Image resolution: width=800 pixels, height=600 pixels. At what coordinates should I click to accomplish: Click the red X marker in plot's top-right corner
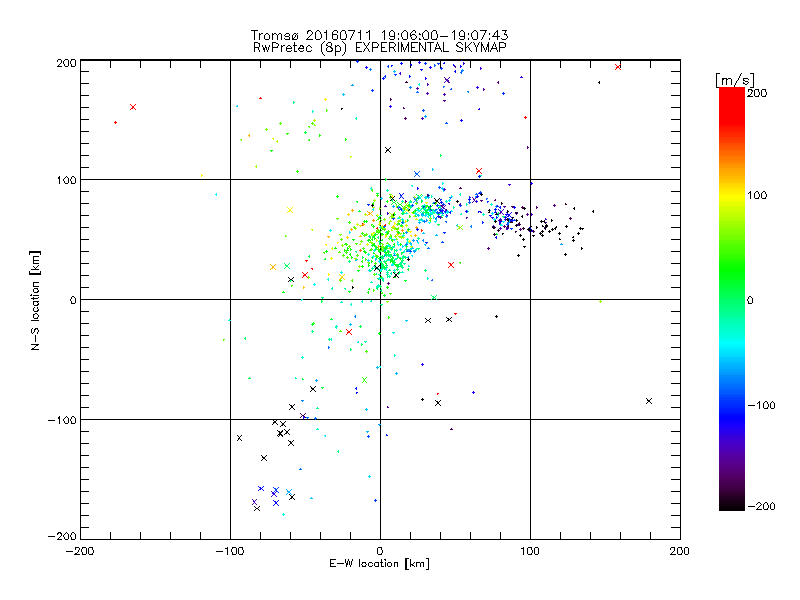[618, 67]
